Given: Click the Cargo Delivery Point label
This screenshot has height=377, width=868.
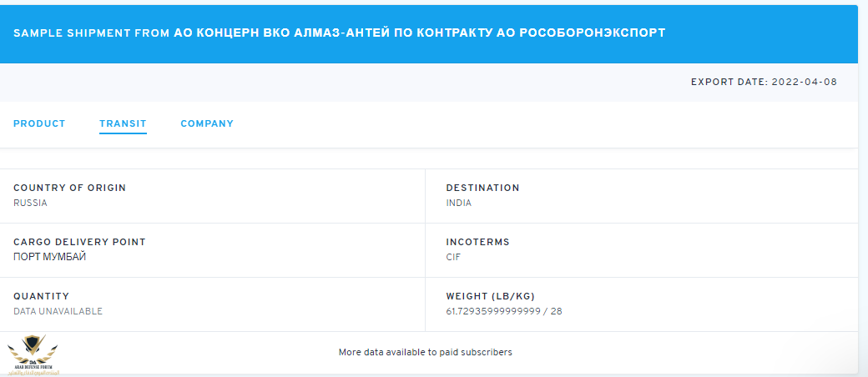Looking at the screenshot, I should click(80, 242).
